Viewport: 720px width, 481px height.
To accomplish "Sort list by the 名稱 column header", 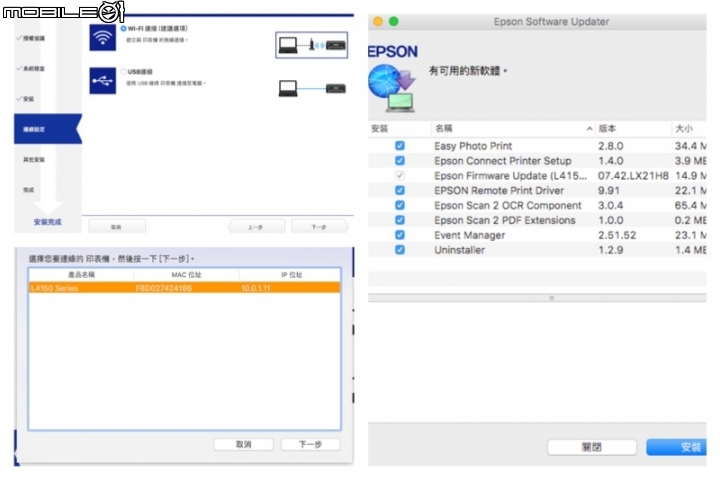I will pos(513,129).
